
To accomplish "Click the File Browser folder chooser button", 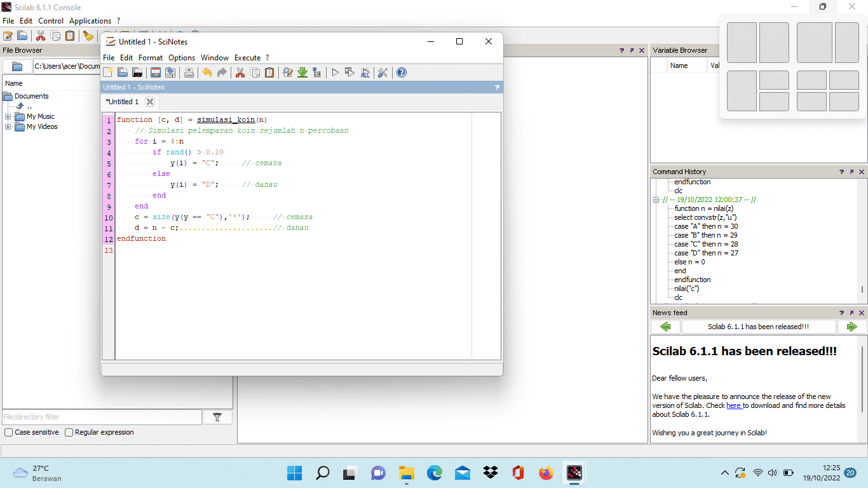I will (x=17, y=66).
